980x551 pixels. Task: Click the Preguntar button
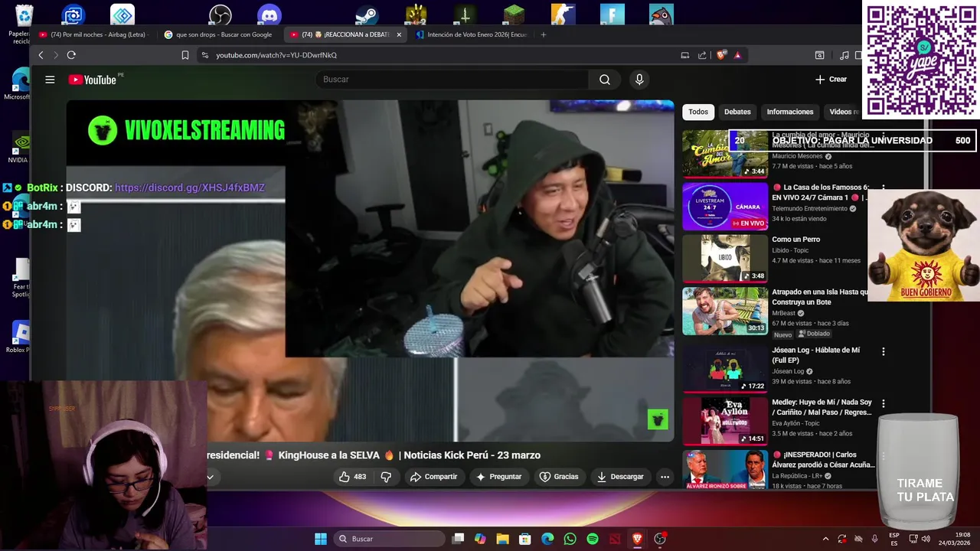tap(498, 477)
